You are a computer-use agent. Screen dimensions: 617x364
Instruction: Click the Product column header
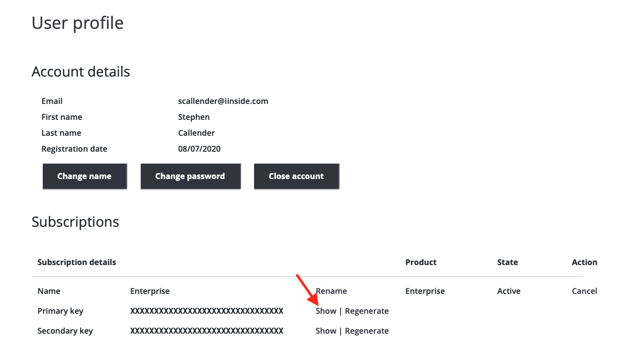pyautogui.click(x=421, y=262)
